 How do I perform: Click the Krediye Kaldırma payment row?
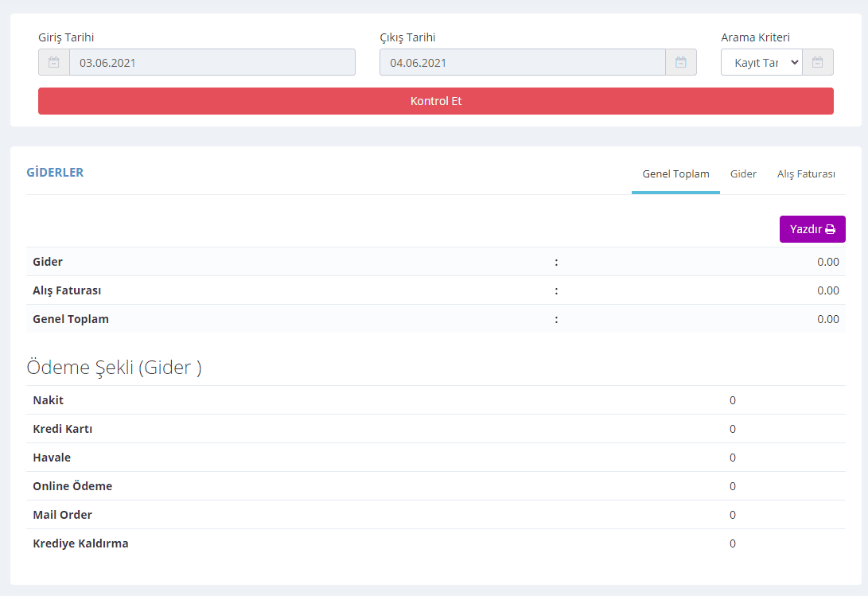[436, 543]
